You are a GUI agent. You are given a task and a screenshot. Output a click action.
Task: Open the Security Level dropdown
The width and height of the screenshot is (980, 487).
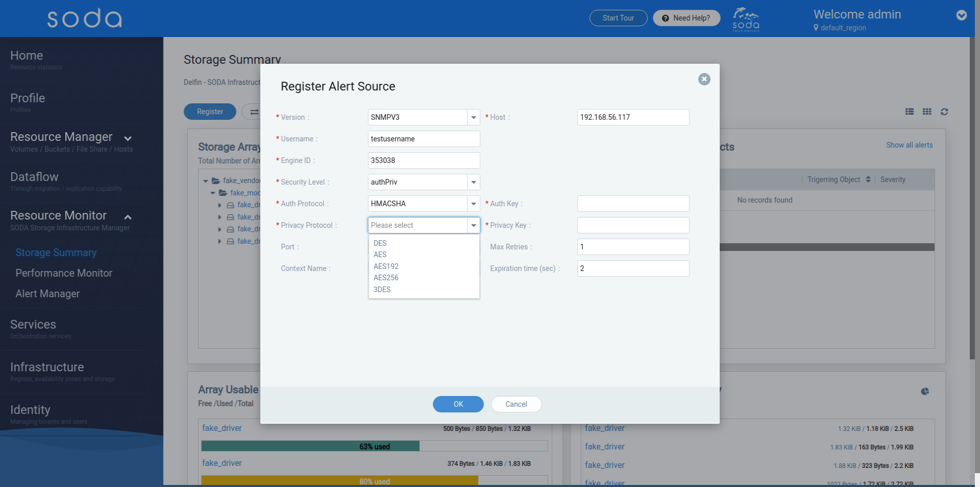[473, 182]
